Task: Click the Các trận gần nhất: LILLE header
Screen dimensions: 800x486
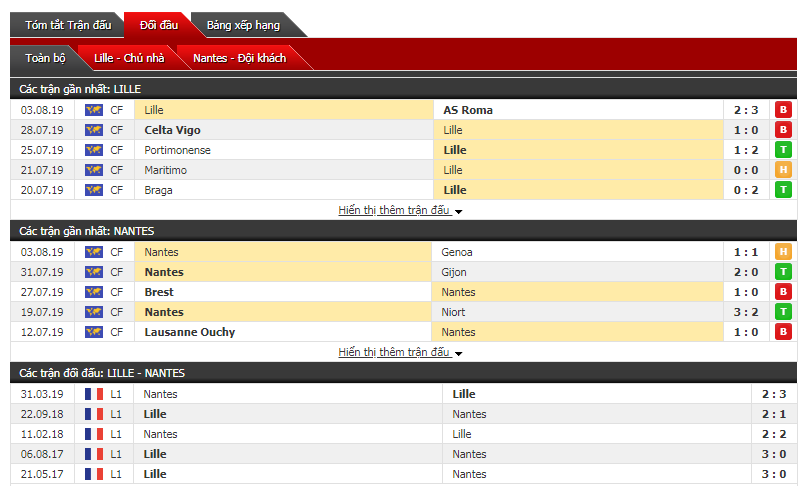Action: point(80,89)
